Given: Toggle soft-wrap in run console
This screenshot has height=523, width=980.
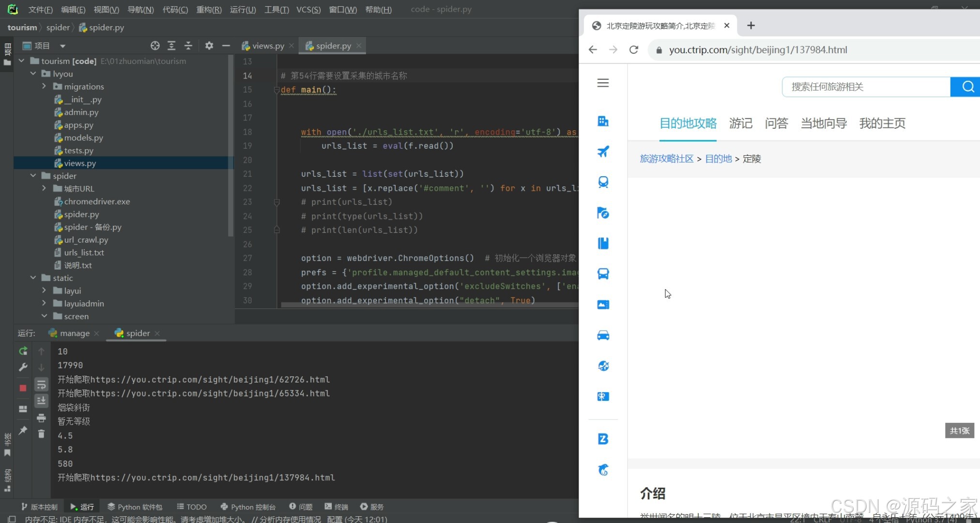Looking at the screenshot, I should point(41,385).
